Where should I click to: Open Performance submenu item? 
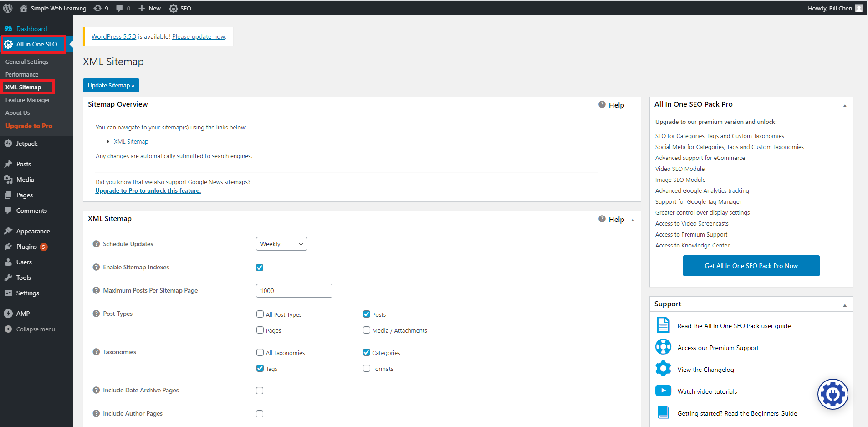tap(22, 74)
